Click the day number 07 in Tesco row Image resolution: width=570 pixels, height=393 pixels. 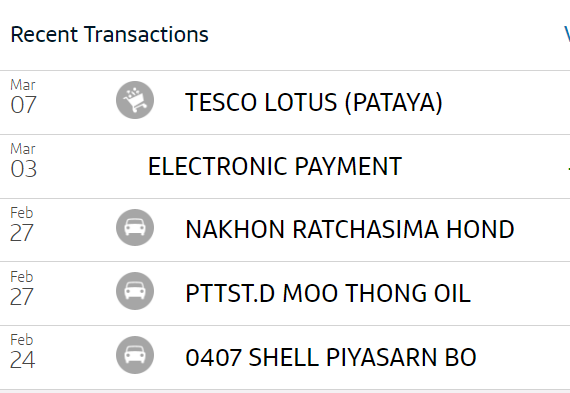tap(23, 105)
